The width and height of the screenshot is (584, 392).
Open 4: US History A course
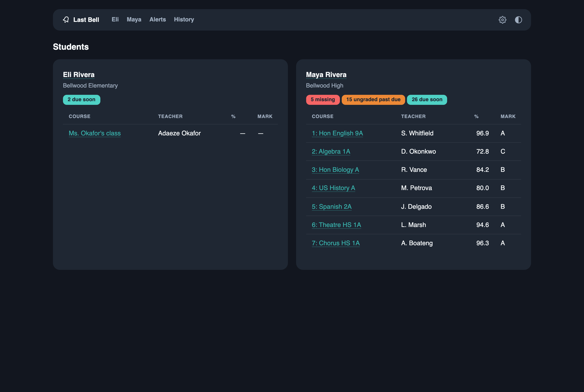coord(333,188)
